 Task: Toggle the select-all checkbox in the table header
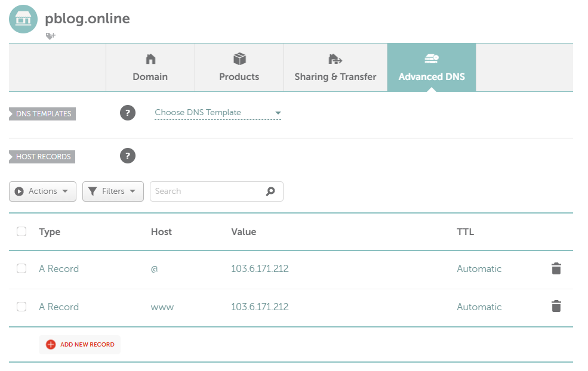21,231
